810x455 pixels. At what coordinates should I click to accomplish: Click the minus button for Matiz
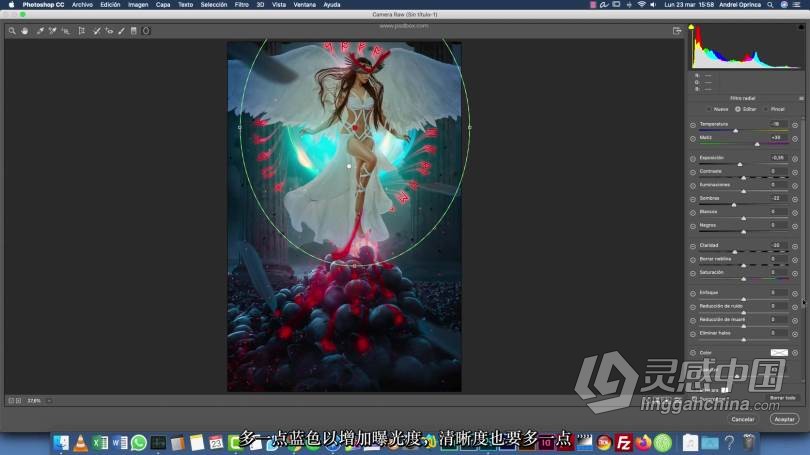[x=693, y=138]
